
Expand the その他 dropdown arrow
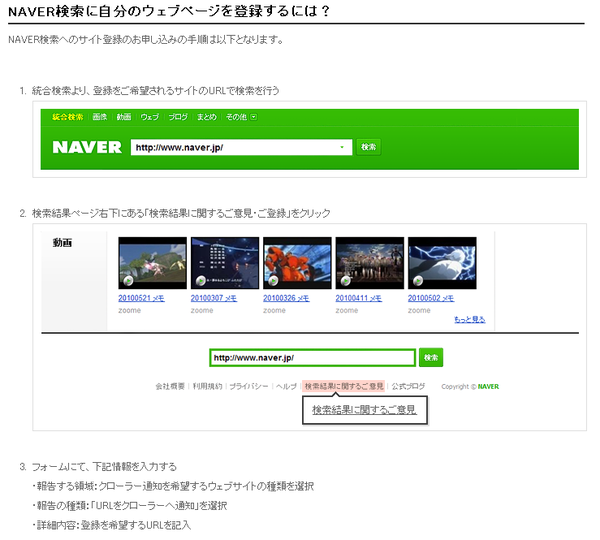click(253, 117)
